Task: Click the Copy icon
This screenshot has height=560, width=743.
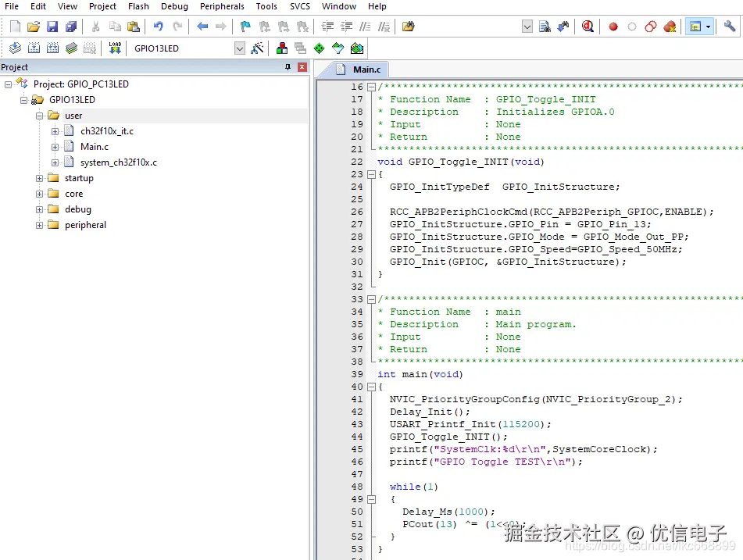Action: [115, 27]
